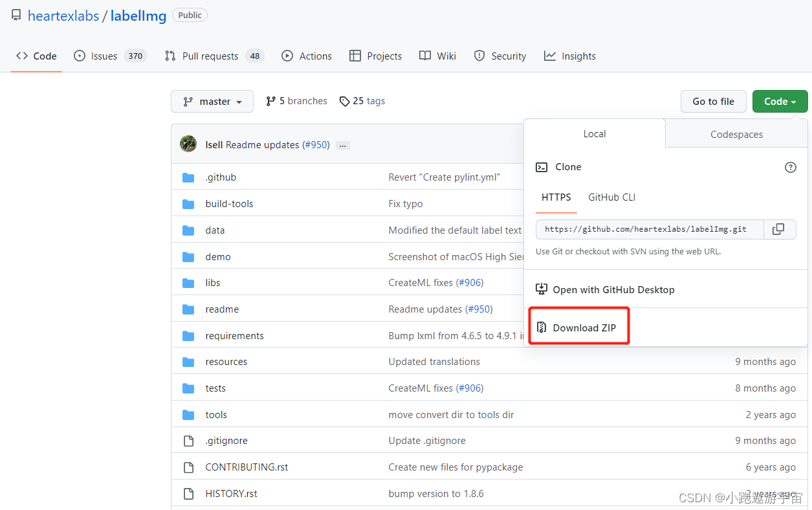Open lsell author name link
Viewport: 812px width, 510px height.
tap(214, 145)
